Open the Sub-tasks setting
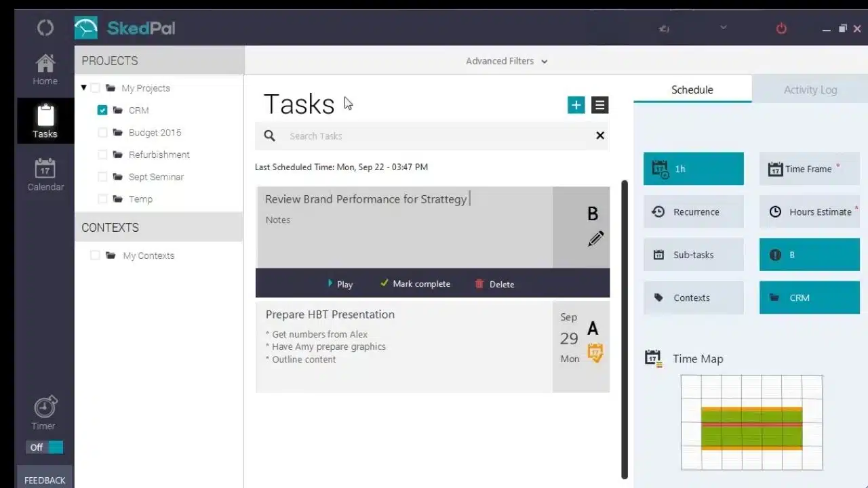Image resolution: width=868 pixels, height=488 pixels. click(694, 255)
